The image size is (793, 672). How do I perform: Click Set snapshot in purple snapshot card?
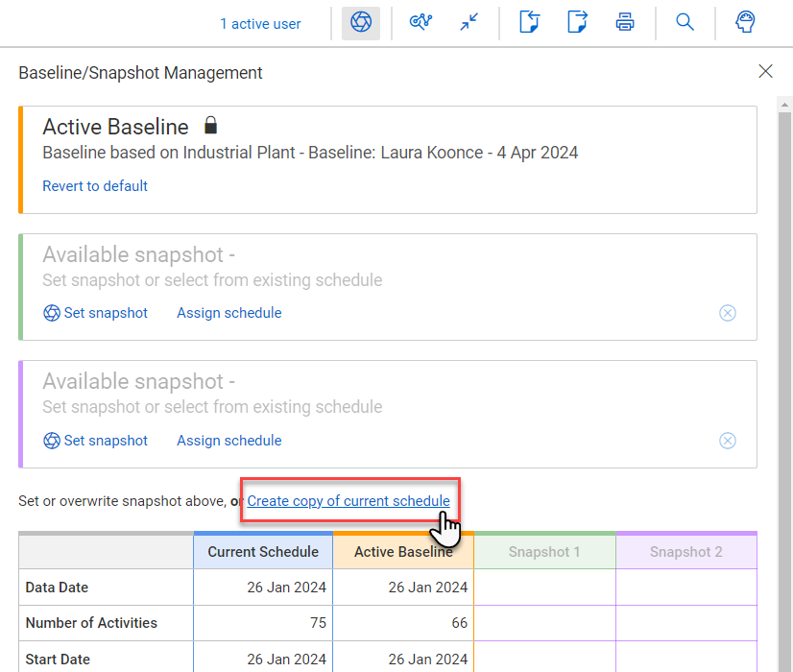click(x=96, y=441)
